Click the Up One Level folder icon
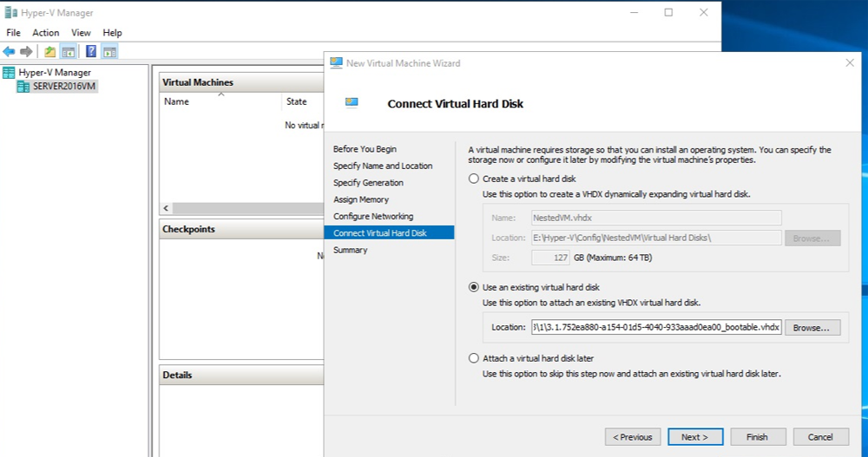 [49, 51]
